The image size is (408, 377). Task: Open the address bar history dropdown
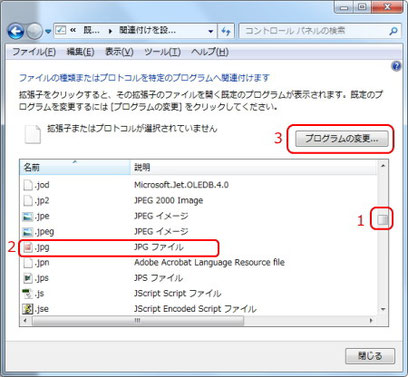[211, 31]
